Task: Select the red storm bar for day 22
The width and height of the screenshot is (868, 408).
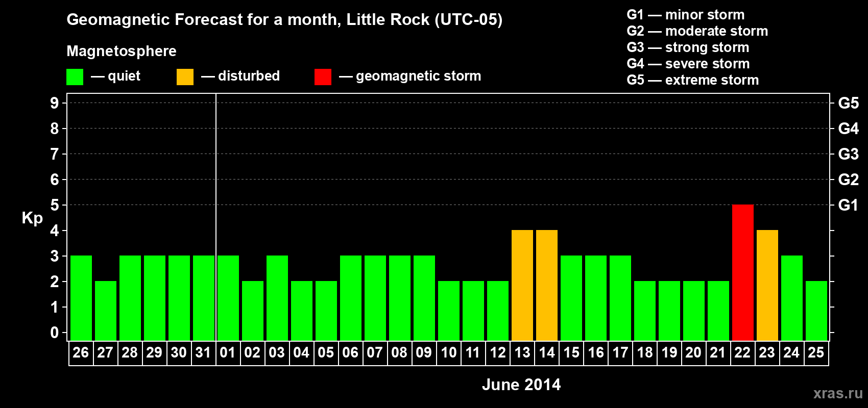Action: tap(743, 272)
